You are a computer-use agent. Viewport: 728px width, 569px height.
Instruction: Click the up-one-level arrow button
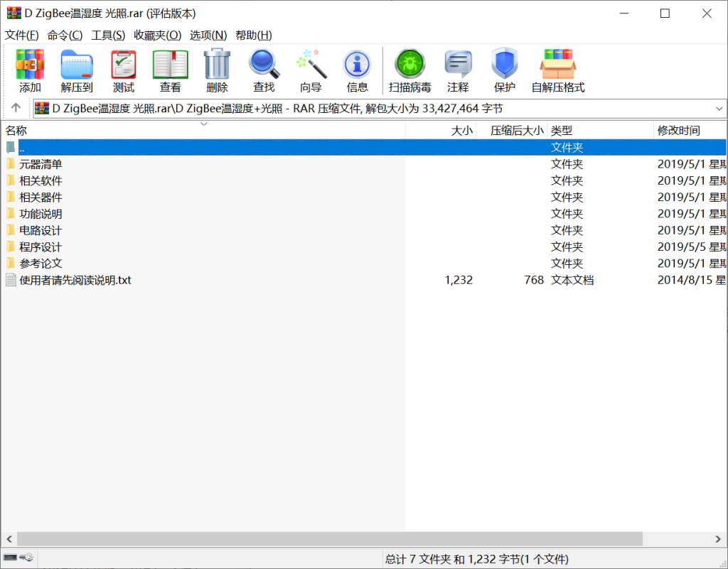[x=15, y=109]
